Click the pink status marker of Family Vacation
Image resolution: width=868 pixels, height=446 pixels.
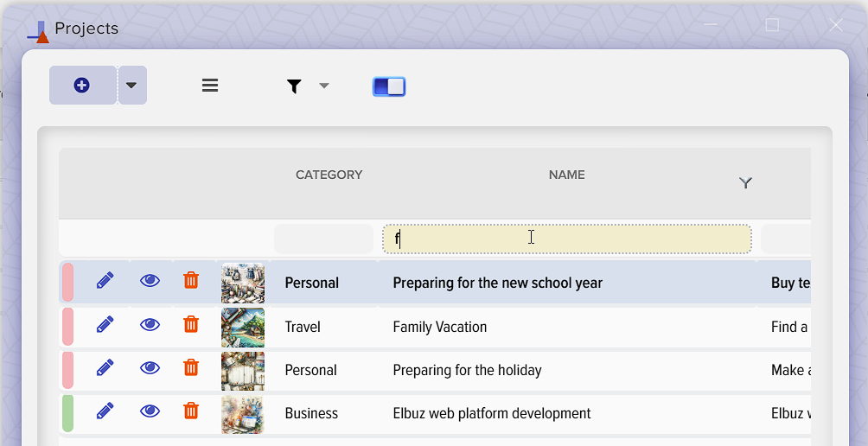pyautogui.click(x=67, y=327)
